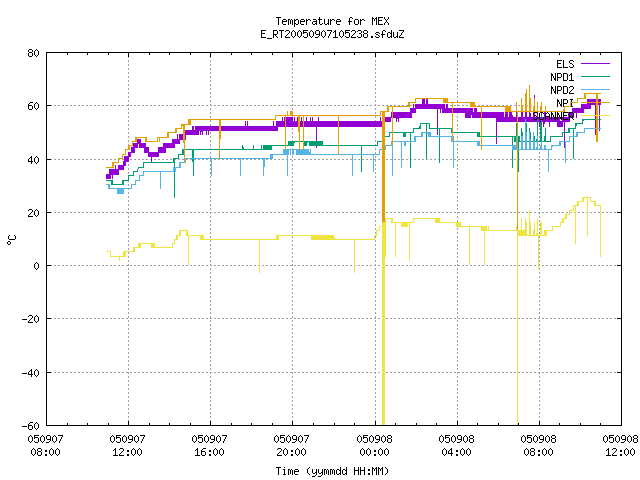Click the NPI legend label
The height and width of the screenshot is (480, 640).
click(565, 103)
